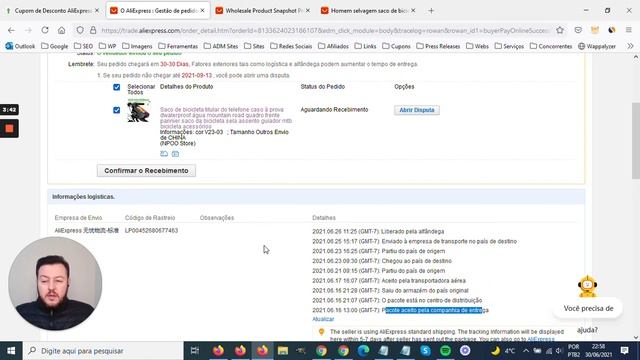This screenshot has width=640, height=360.
Task: Select tracking code LP00452680677463
Action: point(151,231)
